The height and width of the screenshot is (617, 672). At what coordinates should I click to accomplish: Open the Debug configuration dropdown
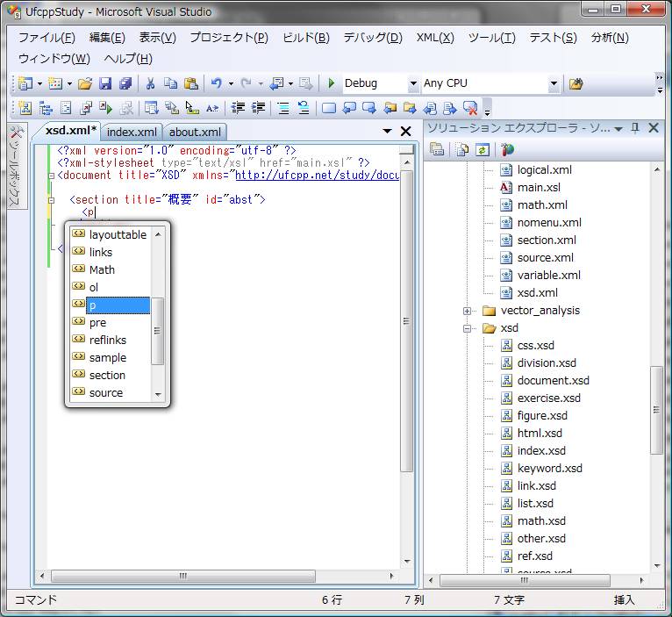tap(412, 83)
